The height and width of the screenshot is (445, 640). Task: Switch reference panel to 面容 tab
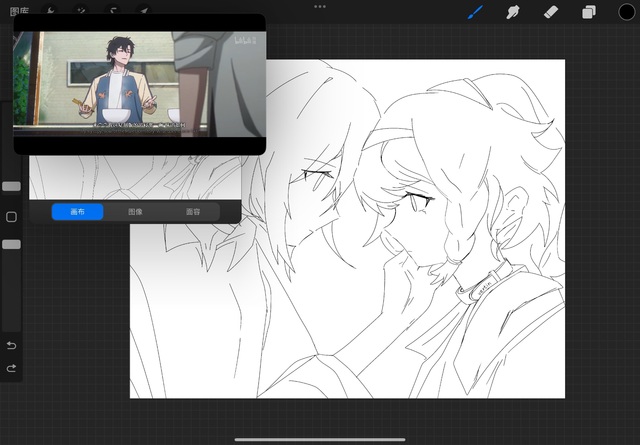[x=193, y=211]
